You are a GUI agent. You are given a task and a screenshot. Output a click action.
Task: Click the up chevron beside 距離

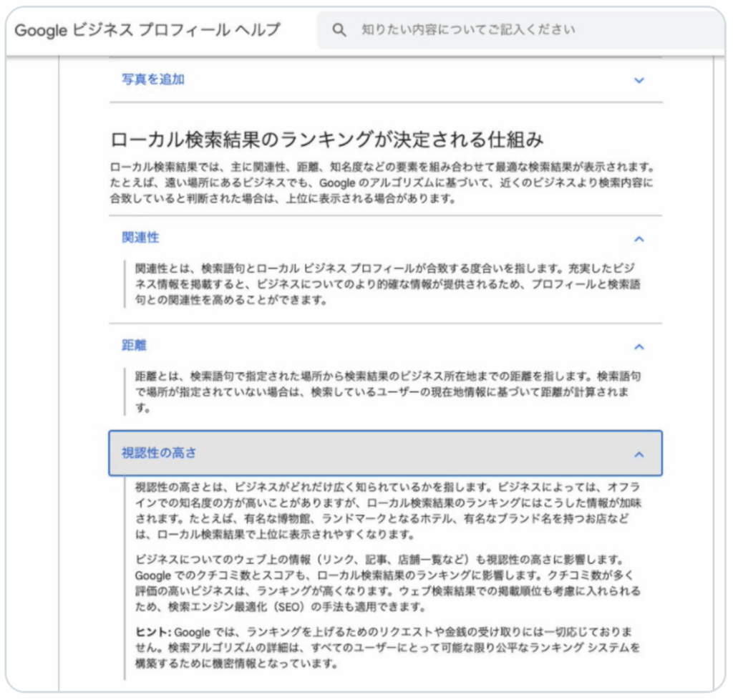(x=639, y=346)
